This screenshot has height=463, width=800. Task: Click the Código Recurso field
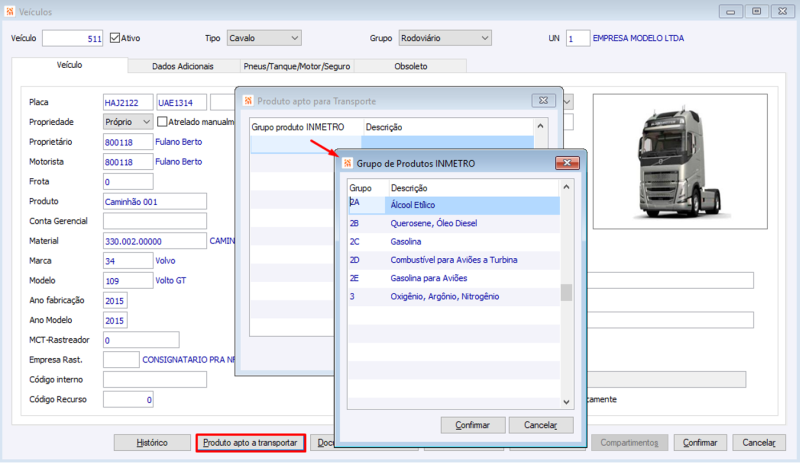[128, 399]
